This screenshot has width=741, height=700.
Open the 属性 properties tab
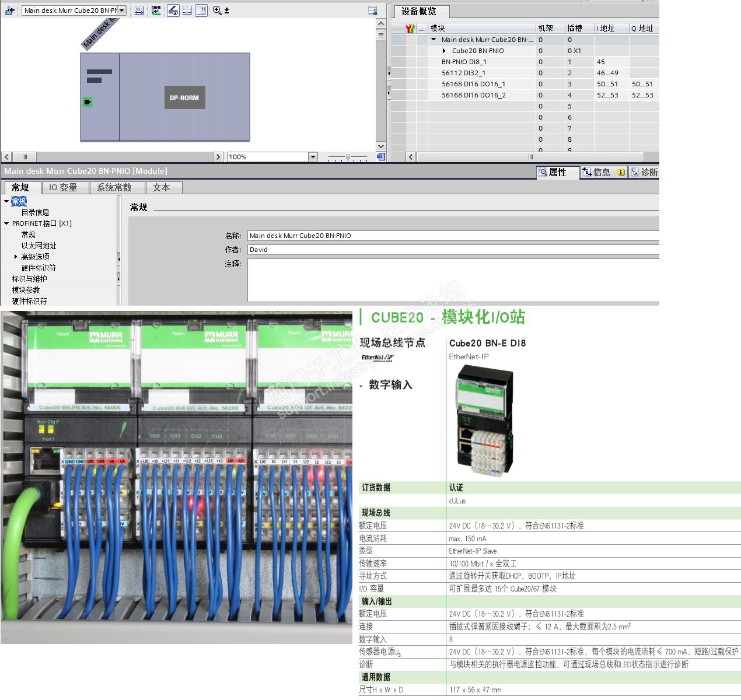pos(557,173)
